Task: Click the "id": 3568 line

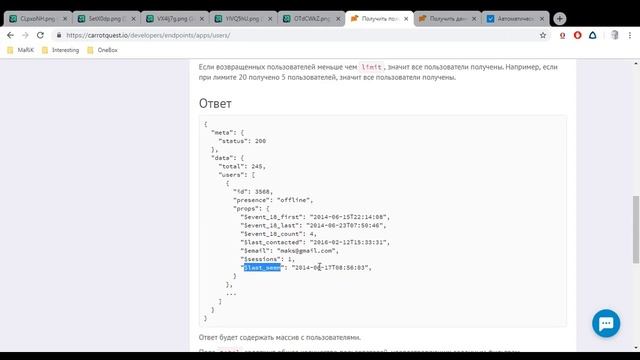Action: click(253, 191)
